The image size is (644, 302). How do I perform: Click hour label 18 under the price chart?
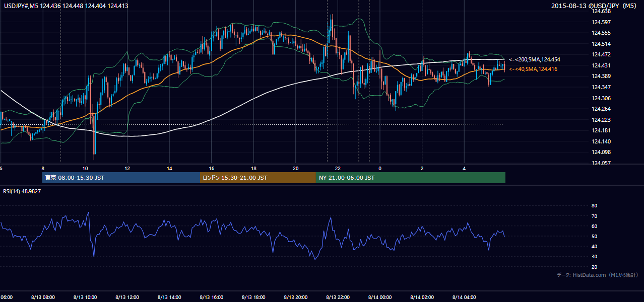coord(254,168)
